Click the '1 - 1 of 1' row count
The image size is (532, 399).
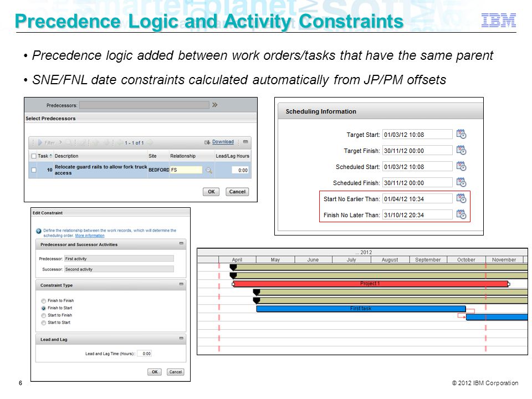tap(134, 143)
